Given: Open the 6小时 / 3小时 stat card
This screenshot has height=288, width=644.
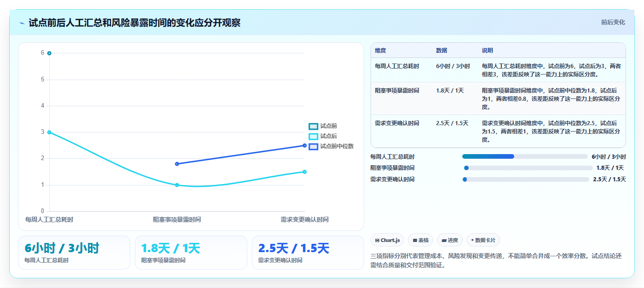Looking at the screenshot, I should [x=74, y=253].
